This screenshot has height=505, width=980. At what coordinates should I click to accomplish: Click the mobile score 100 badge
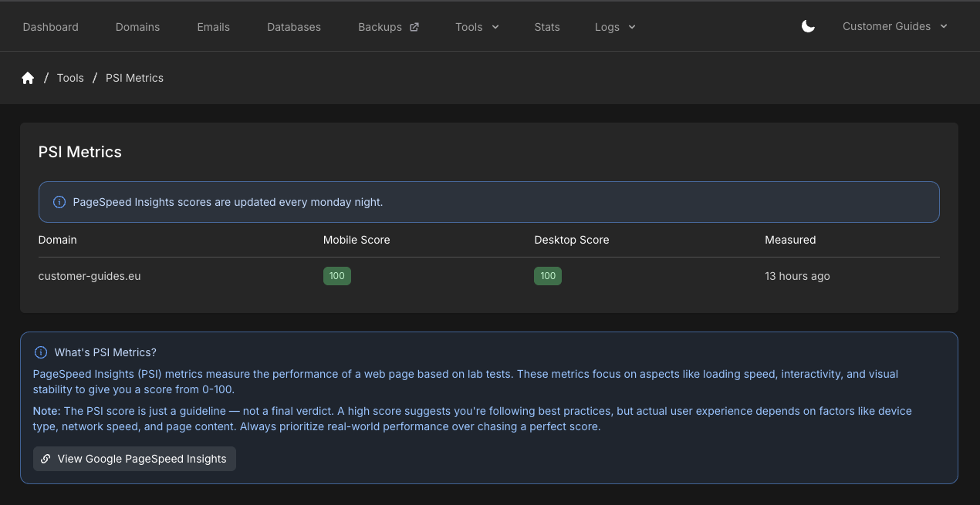pos(337,276)
